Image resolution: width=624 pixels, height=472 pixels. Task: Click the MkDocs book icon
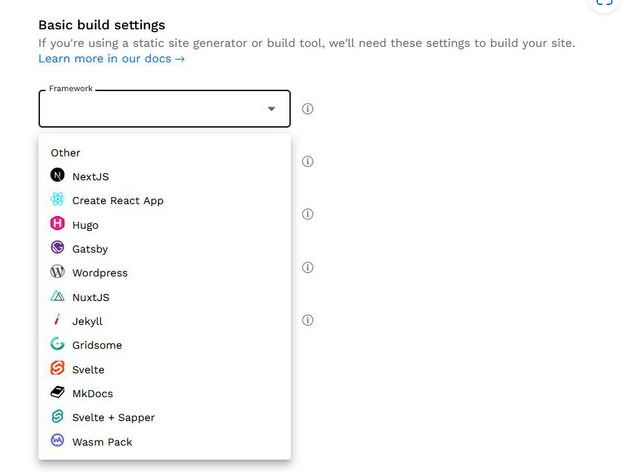58,393
